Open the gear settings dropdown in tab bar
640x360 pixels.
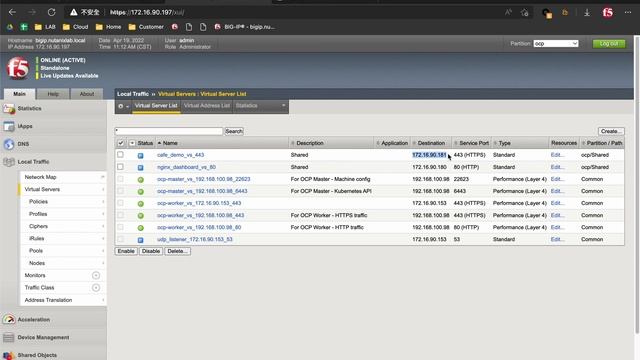coord(123,106)
